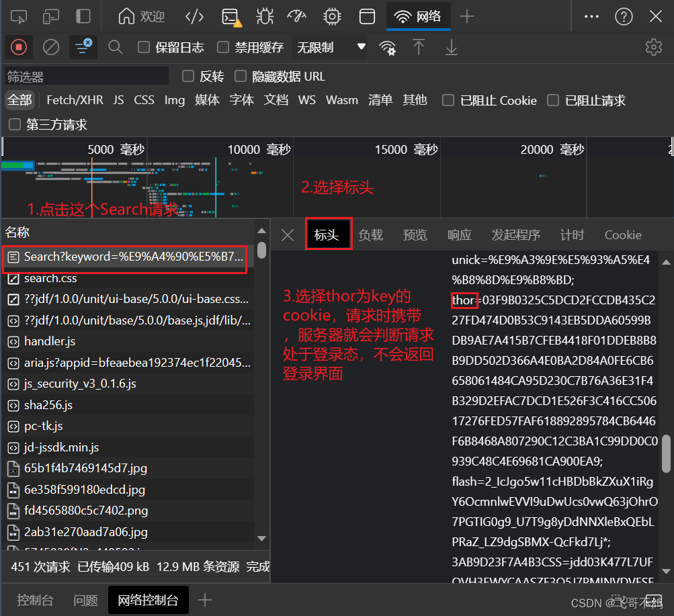Open the Application window icon panel
The image size is (674, 616).
tap(367, 17)
